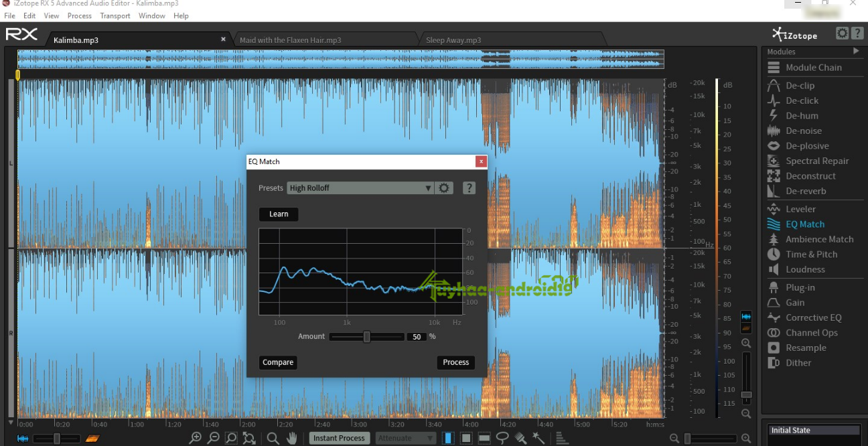Select the magic wand tool
Viewport: 868px width, 446px height.
pyautogui.click(x=538, y=438)
